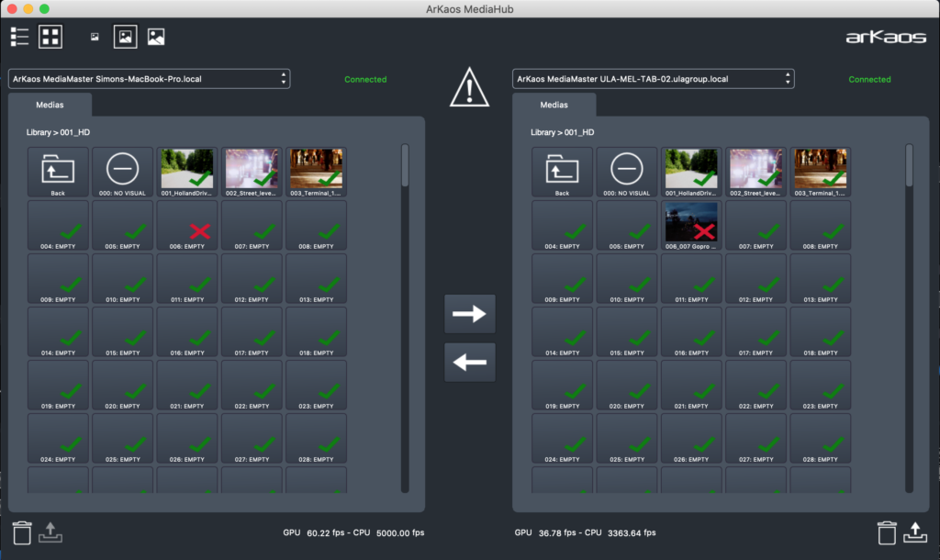Click the warning triangle icon

(469, 87)
